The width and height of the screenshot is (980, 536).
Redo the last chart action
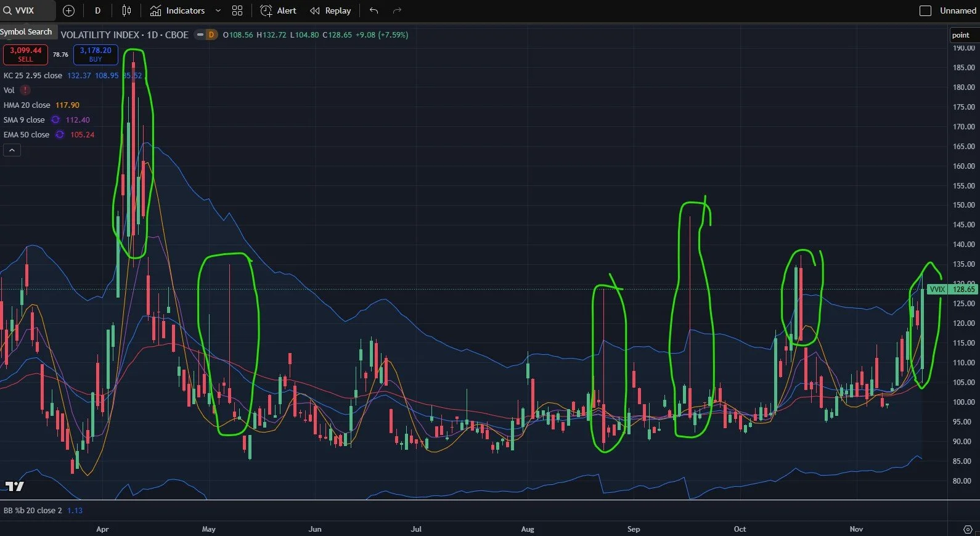point(397,10)
